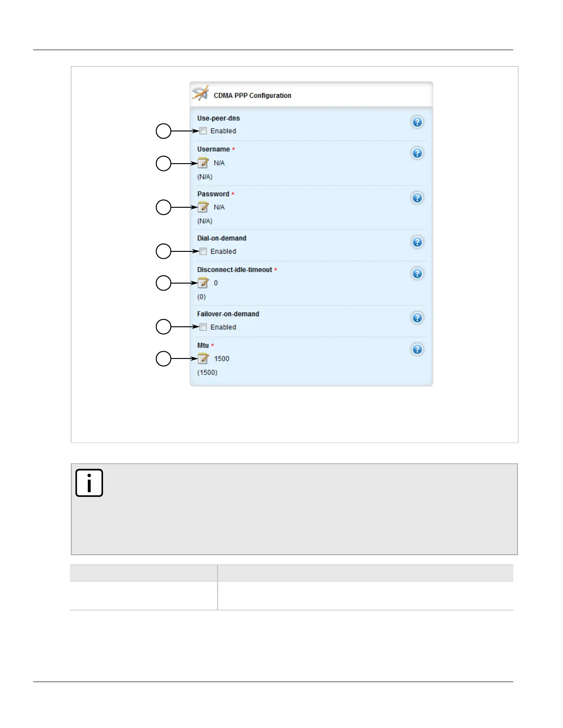Click the CDMA PPP Configuration header icon
Screen dimensions: 563x728
[x=201, y=93]
